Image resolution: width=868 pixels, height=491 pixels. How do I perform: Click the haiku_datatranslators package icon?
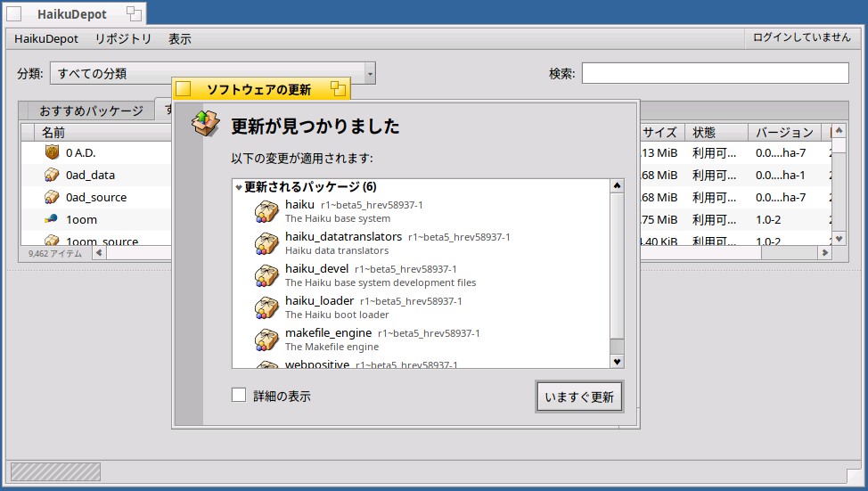[266, 243]
